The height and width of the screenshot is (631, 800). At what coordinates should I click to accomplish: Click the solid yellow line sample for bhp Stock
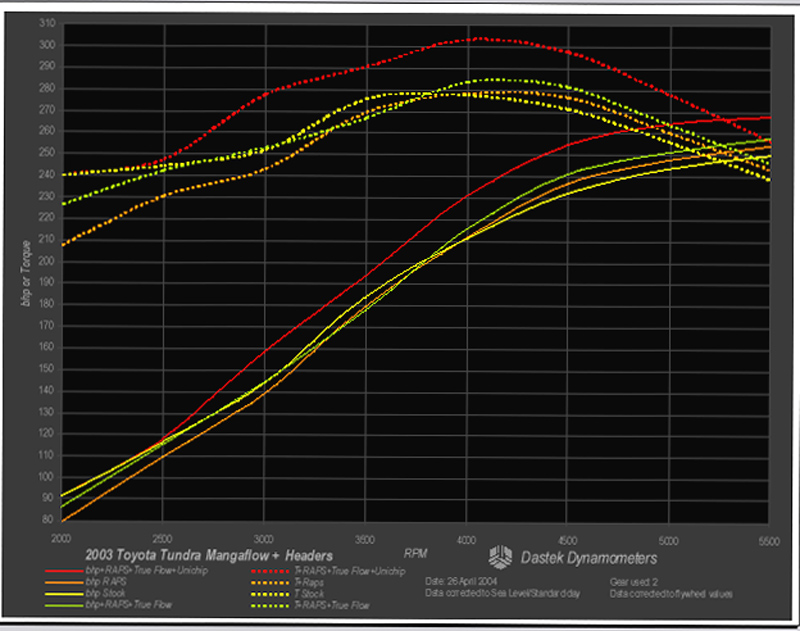tap(64, 594)
